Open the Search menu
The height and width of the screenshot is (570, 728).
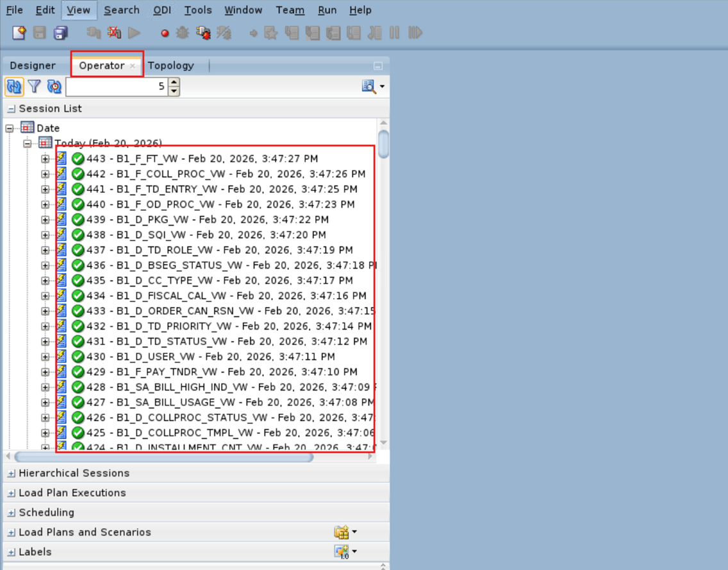[x=122, y=10]
